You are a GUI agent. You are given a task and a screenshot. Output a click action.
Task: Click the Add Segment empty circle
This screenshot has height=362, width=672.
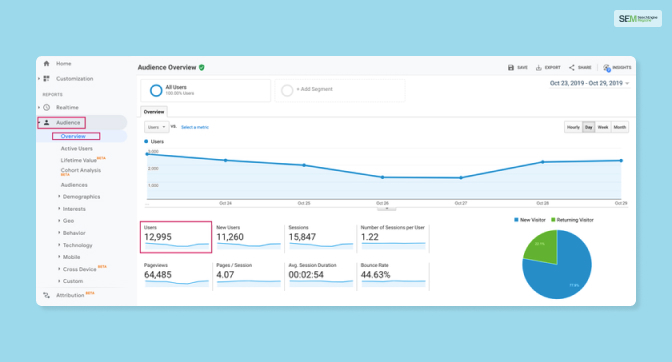pyautogui.click(x=287, y=90)
